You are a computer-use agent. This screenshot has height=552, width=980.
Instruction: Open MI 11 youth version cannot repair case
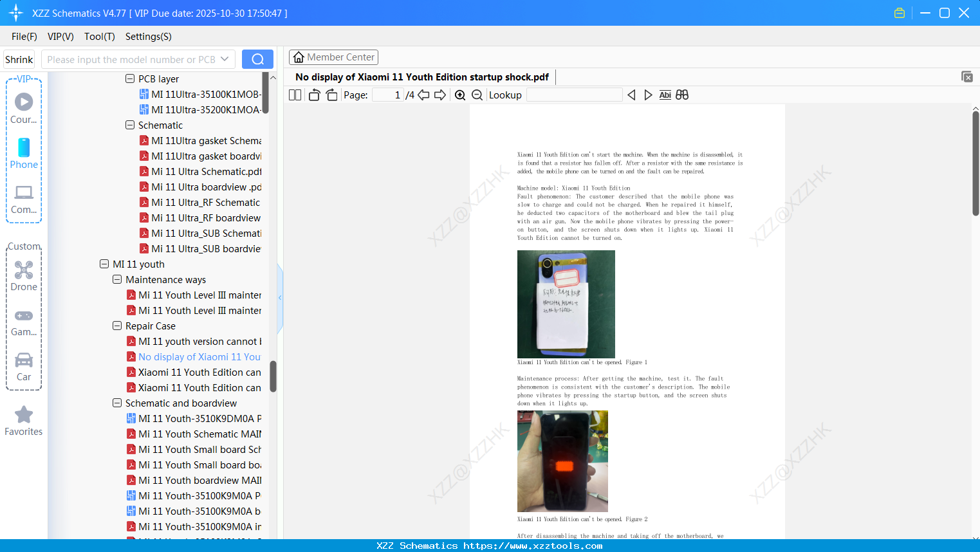[x=194, y=341]
